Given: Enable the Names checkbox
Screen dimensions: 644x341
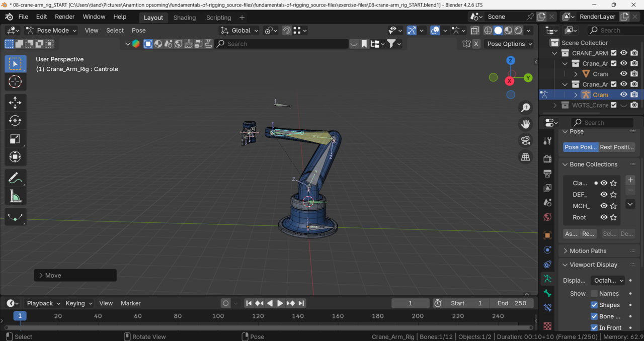Looking at the screenshot, I should (x=594, y=294).
